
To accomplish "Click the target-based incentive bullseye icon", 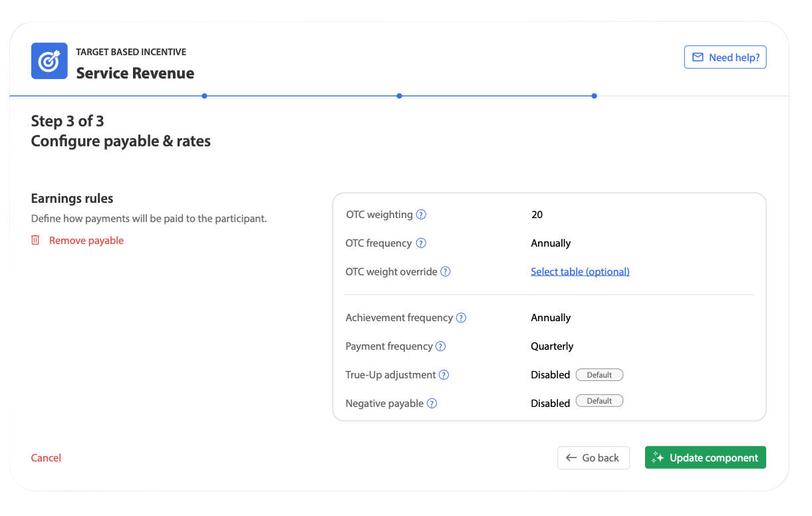I will (x=49, y=61).
